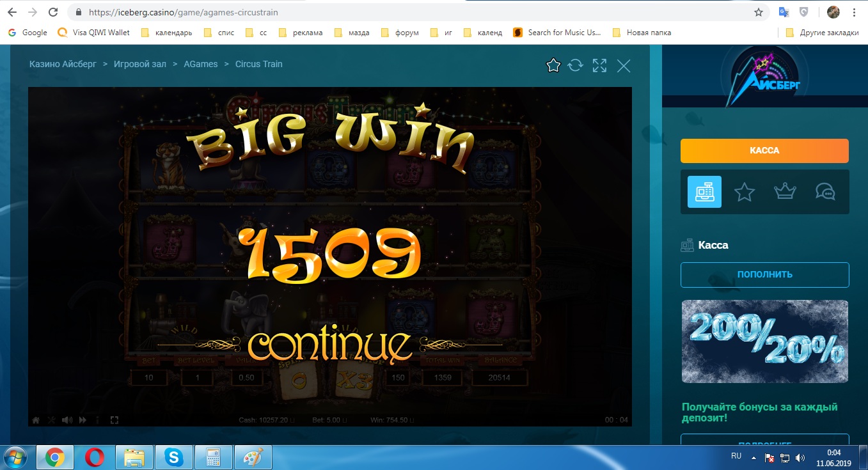This screenshot has height=470, width=868.
Task: Open game settings wrench icon
Action: [x=52, y=420]
